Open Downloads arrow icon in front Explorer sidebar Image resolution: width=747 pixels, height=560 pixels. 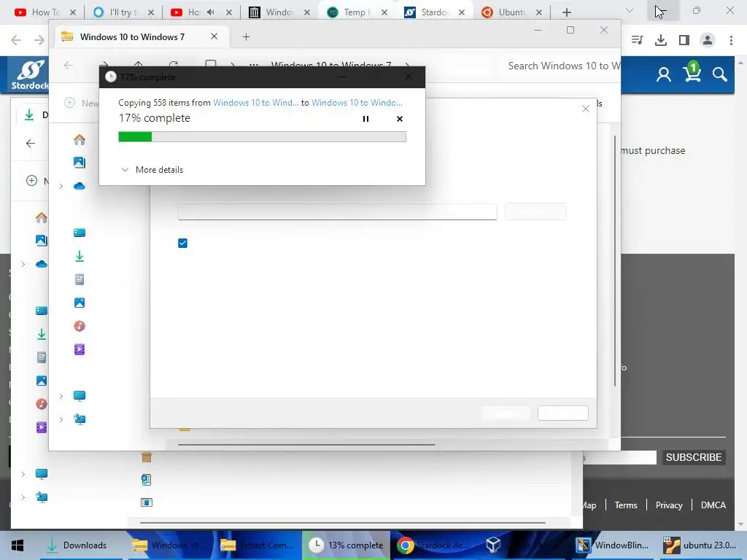click(x=80, y=256)
